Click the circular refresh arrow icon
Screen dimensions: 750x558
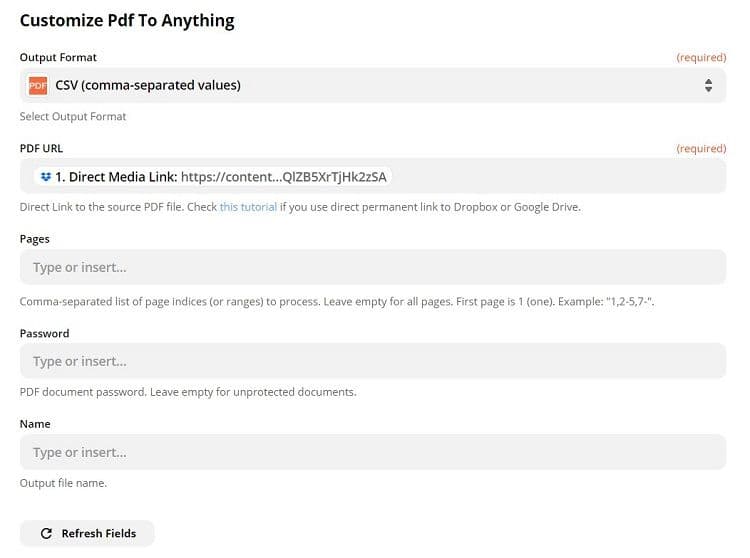tap(46, 534)
